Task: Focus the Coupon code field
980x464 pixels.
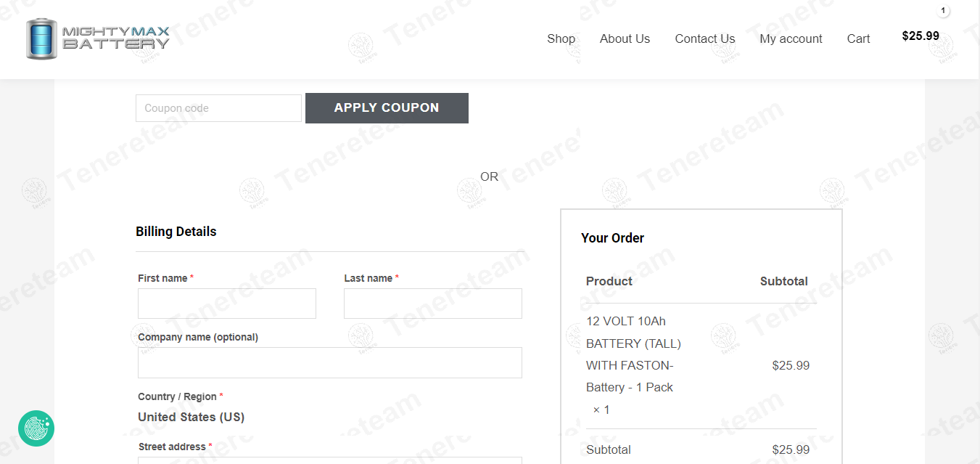Action: [x=218, y=108]
